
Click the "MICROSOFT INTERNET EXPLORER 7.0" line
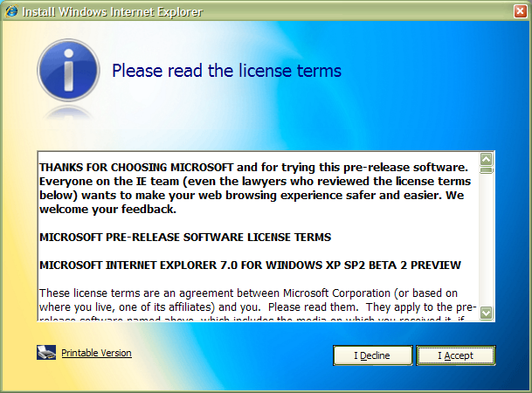click(x=250, y=265)
